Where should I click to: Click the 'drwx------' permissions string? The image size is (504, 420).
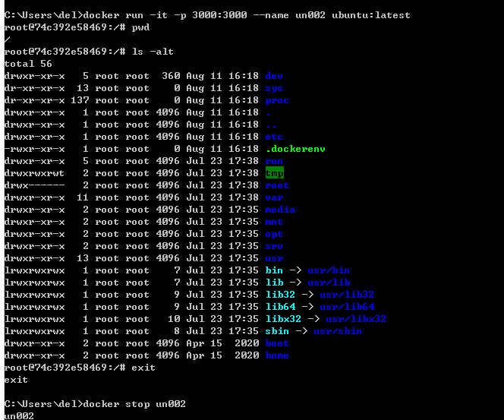coord(34,185)
